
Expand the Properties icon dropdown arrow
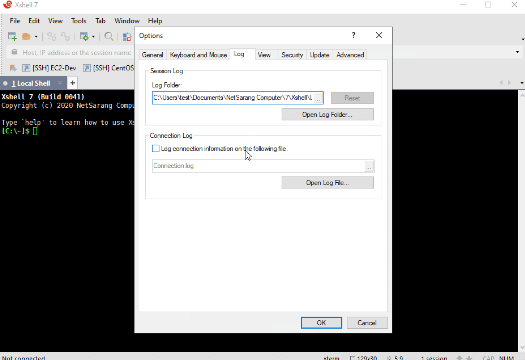pos(93,37)
